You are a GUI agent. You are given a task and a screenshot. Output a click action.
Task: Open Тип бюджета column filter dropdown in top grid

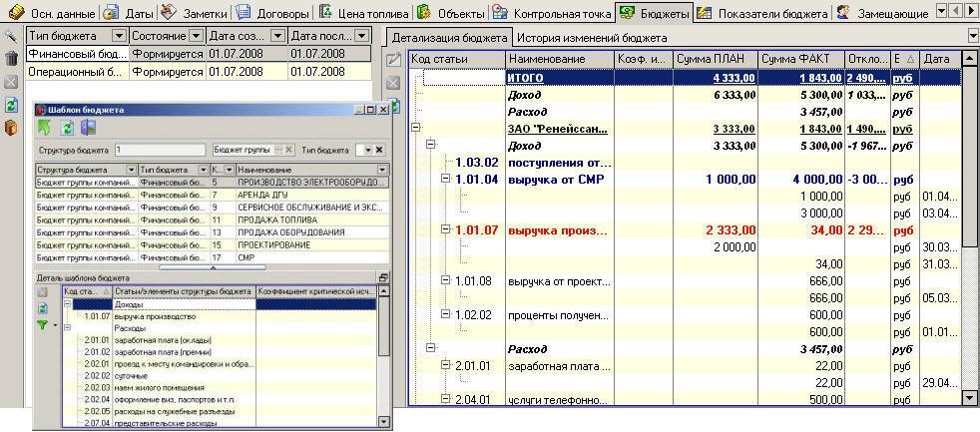coord(119,37)
